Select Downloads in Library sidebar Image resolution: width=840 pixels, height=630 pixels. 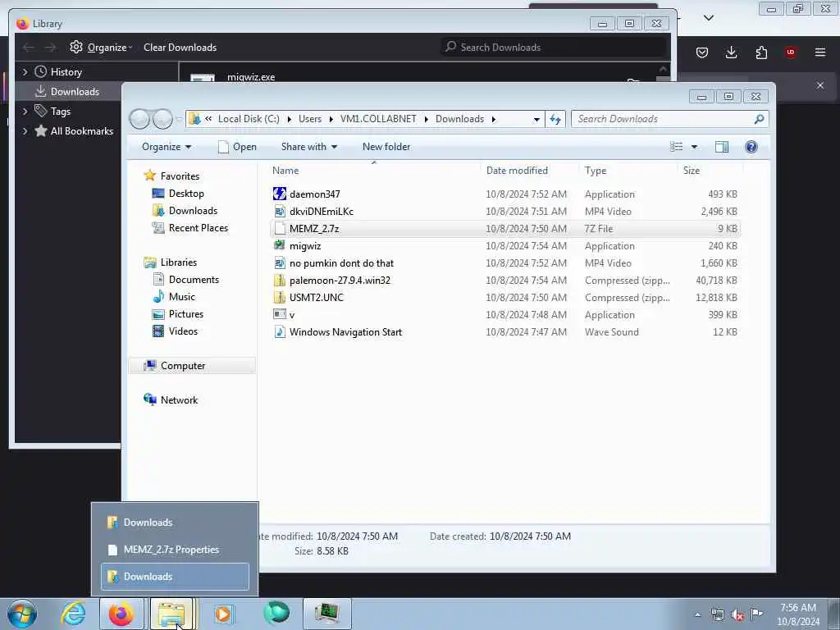click(x=67, y=92)
